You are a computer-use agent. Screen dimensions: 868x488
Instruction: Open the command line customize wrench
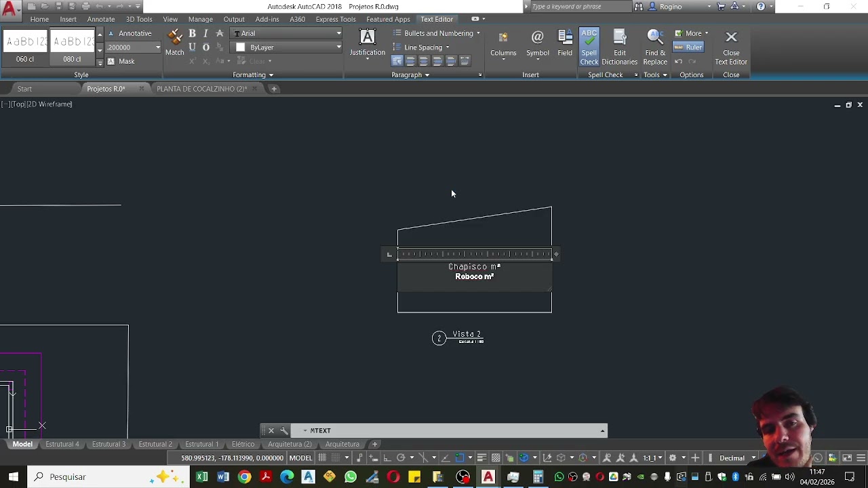pos(284,430)
